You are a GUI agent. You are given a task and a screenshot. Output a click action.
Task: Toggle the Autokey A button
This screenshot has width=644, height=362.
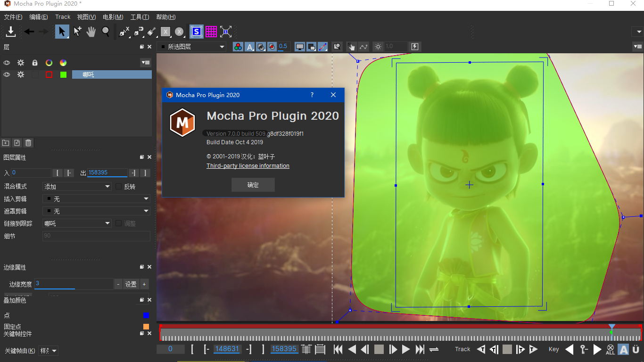tap(624, 349)
